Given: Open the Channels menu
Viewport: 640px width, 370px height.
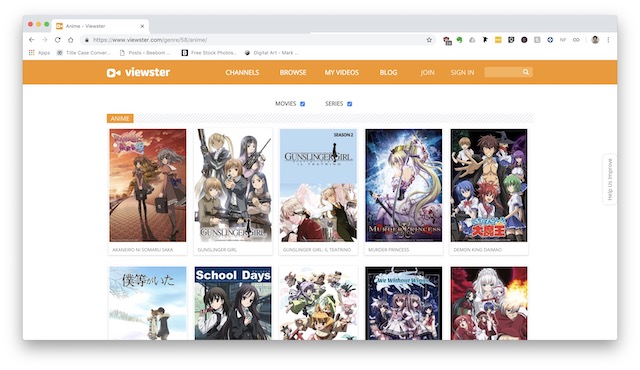Looking at the screenshot, I should (242, 73).
